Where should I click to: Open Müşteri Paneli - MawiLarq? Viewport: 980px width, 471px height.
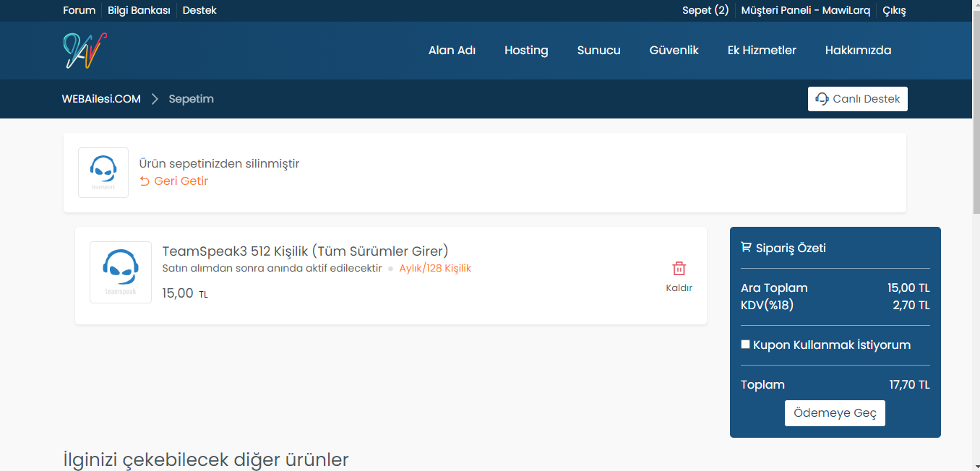coord(805,10)
